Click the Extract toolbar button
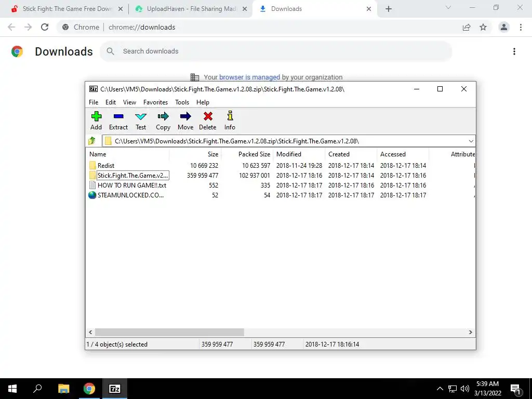 (118, 121)
